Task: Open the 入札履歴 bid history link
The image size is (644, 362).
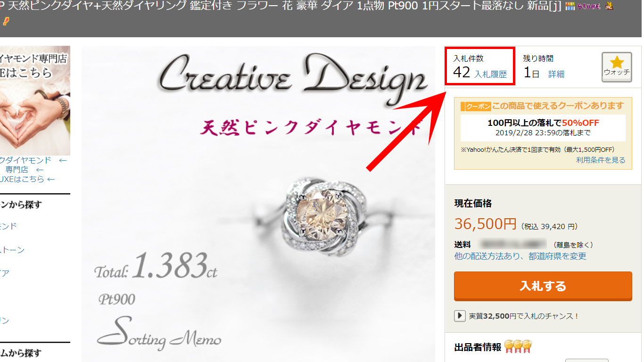Action: click(490, 74)
